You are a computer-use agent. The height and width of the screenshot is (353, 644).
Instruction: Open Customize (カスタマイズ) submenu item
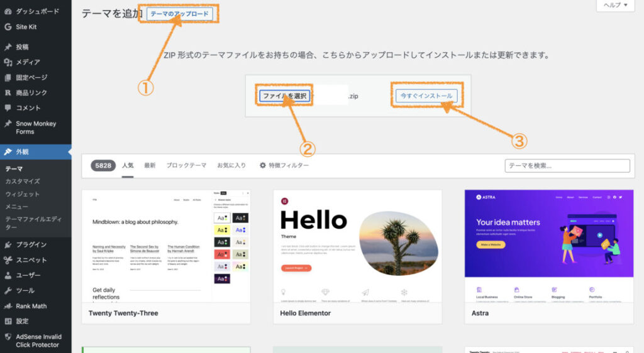coord(23,182)
